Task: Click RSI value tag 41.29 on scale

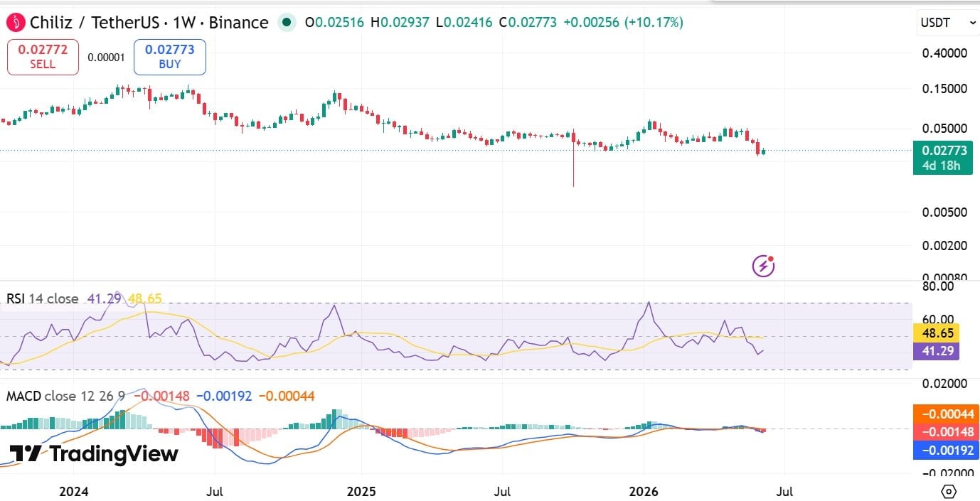Action: click(937, 351)
